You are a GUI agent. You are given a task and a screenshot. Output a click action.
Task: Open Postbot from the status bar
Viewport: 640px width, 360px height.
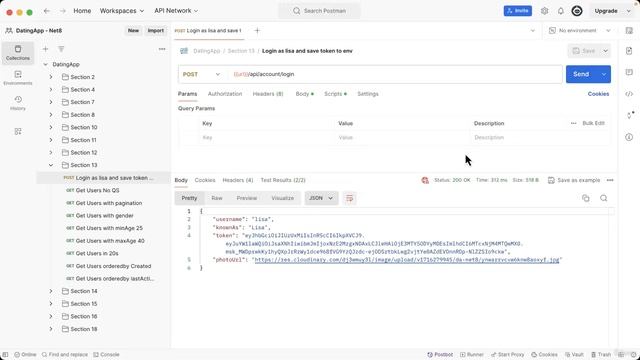[440, 355]
